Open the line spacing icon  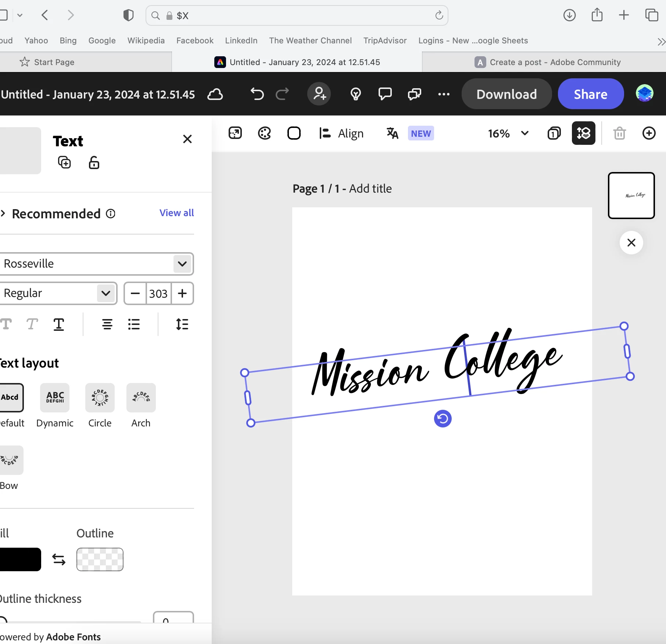point(182,324)
